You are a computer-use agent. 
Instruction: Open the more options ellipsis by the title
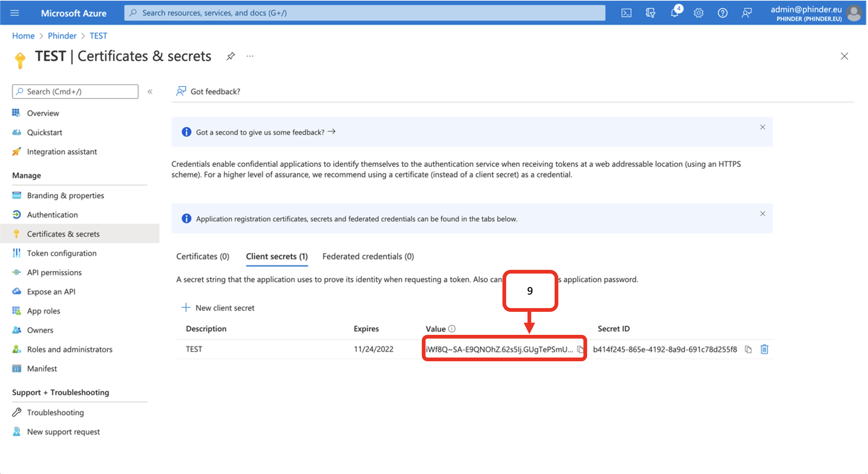click(x=250, y=56)
